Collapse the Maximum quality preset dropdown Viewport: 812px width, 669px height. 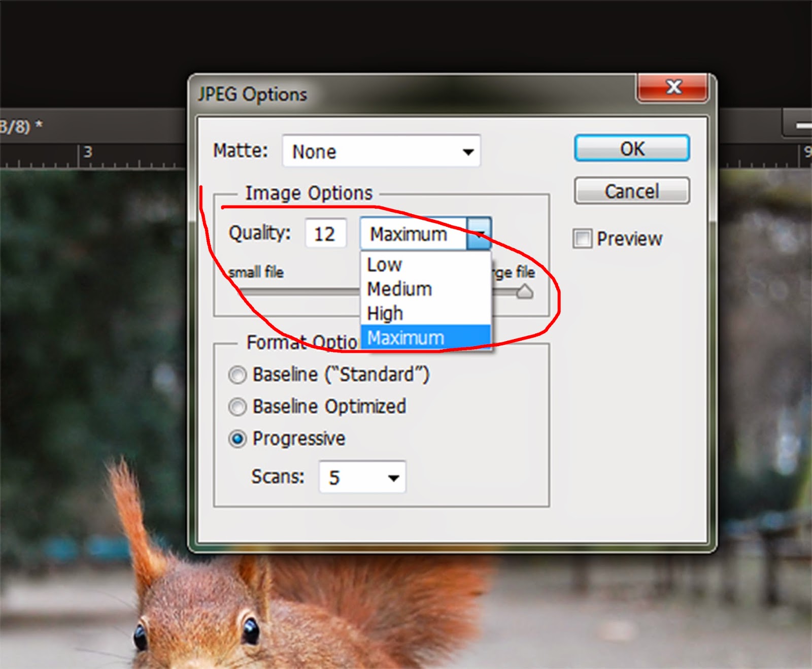click(479, 233)
